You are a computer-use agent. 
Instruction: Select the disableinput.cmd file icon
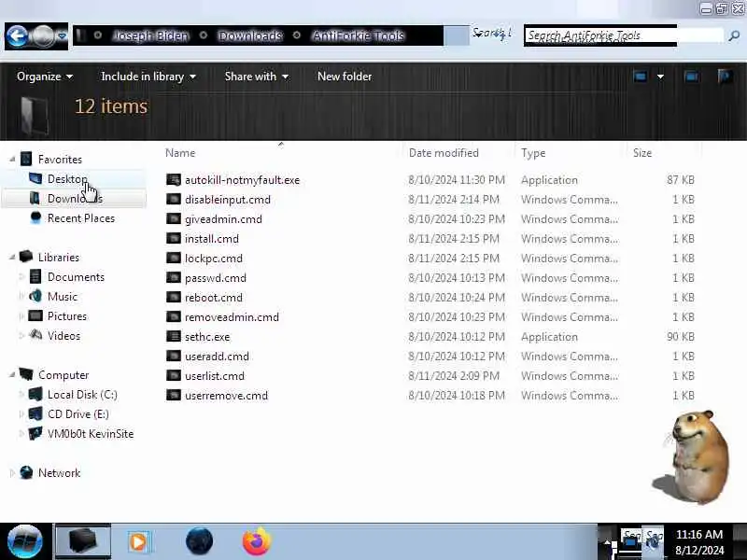(174, 199)
